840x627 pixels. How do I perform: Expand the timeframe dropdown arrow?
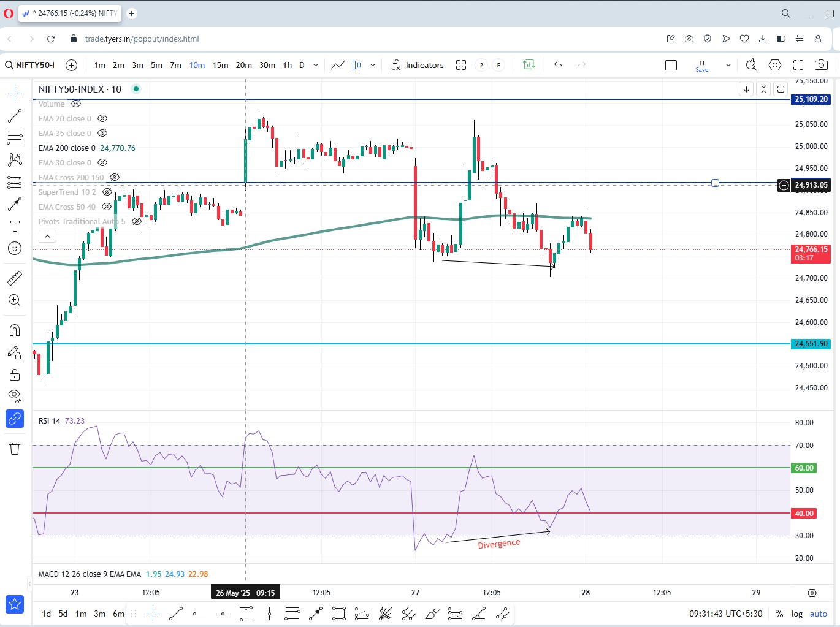coord(316,65)
